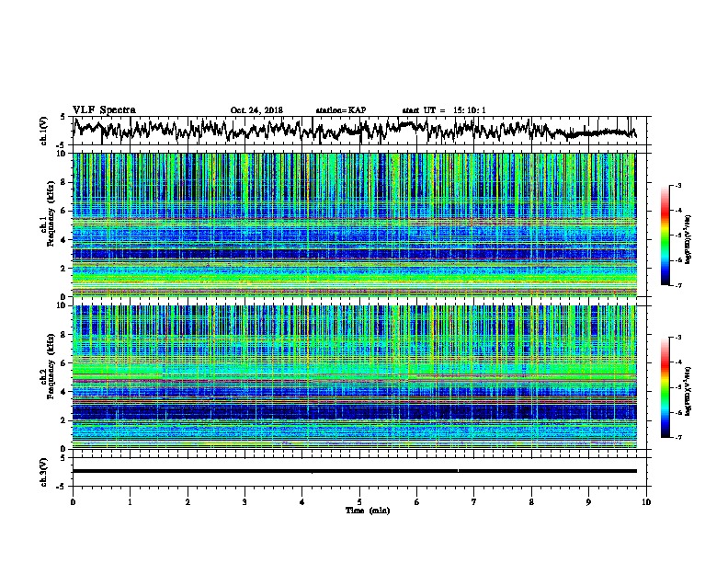Select the date text 'Oct. 24, 2018'
The height and width of the screenshot is (563, 728).
tap(256, 110)
